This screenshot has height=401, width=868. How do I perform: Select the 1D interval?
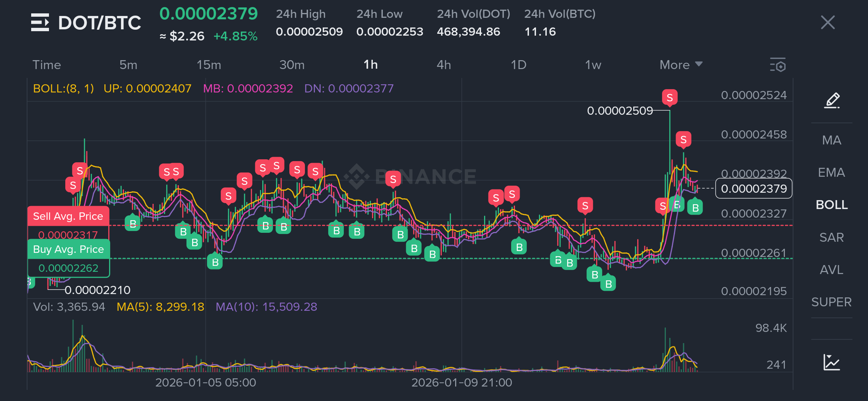[x=519, y=65]
